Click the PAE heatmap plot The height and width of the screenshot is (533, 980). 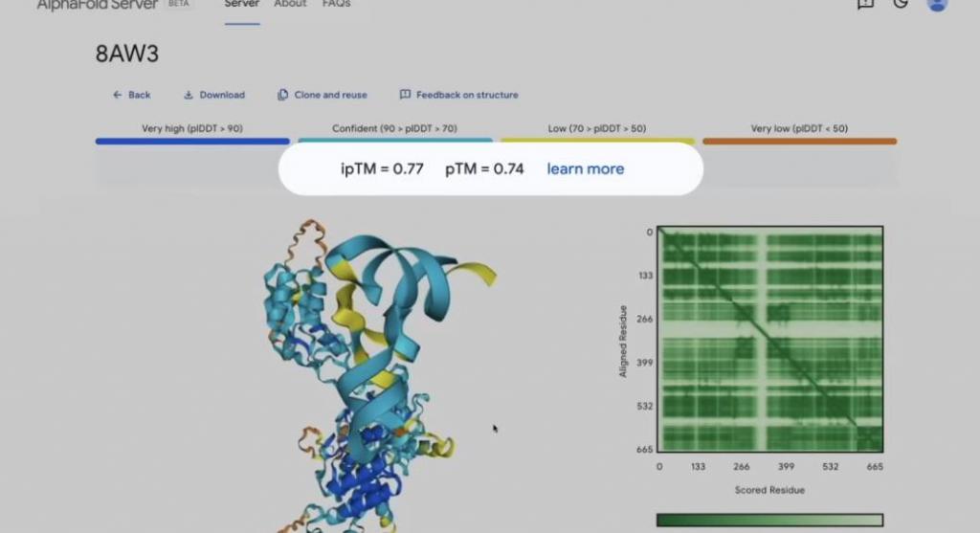coord(770,340)
